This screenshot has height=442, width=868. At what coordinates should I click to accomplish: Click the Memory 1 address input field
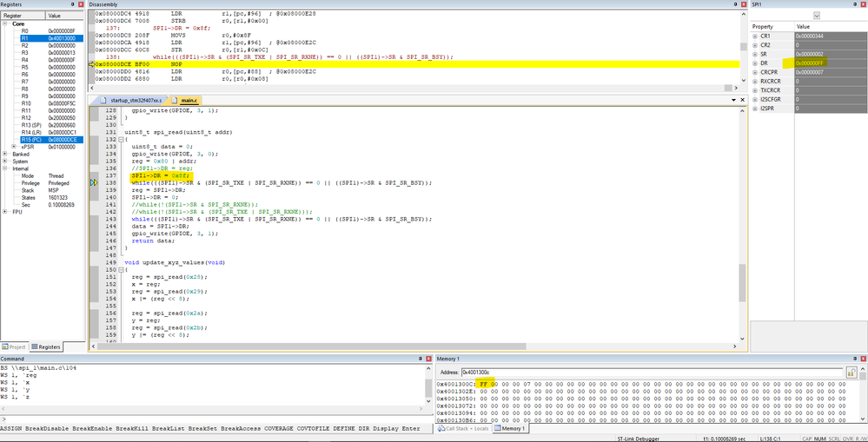(651, 373)
